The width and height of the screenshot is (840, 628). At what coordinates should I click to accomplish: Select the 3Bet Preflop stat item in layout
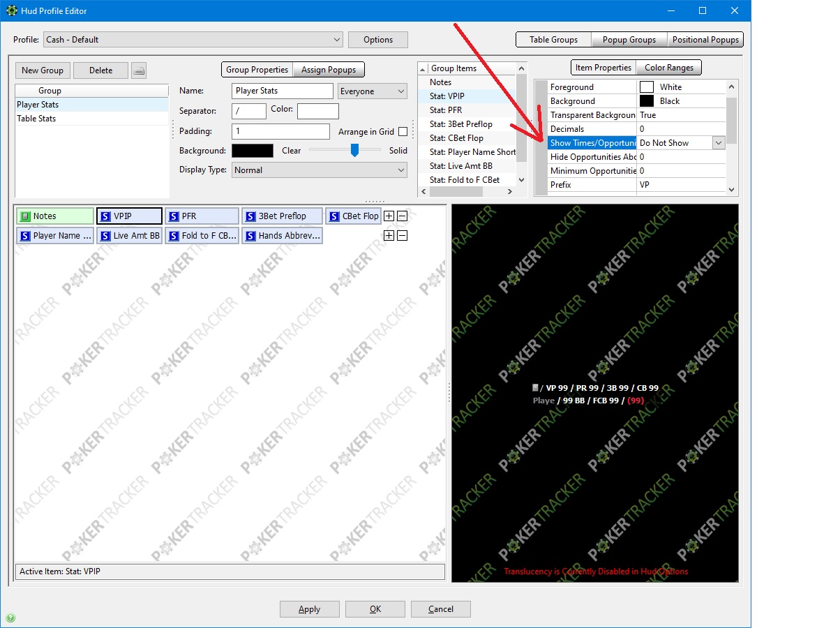pyautogui.click(x=282, y=216)
